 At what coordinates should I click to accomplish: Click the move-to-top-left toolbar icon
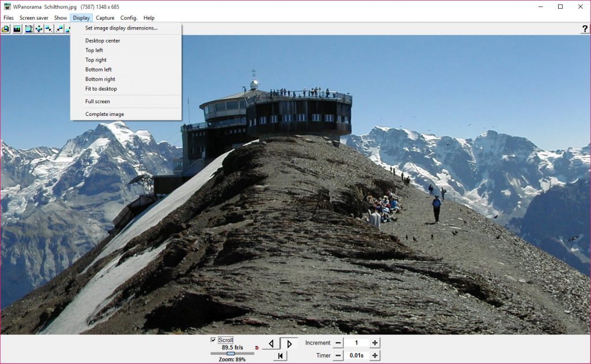[49, 29]
